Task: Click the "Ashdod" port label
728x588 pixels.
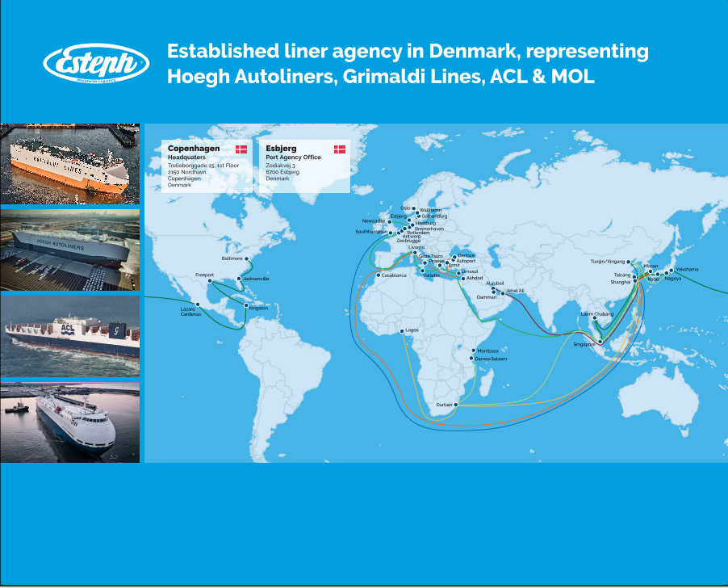Action: [x=475, y=278]
